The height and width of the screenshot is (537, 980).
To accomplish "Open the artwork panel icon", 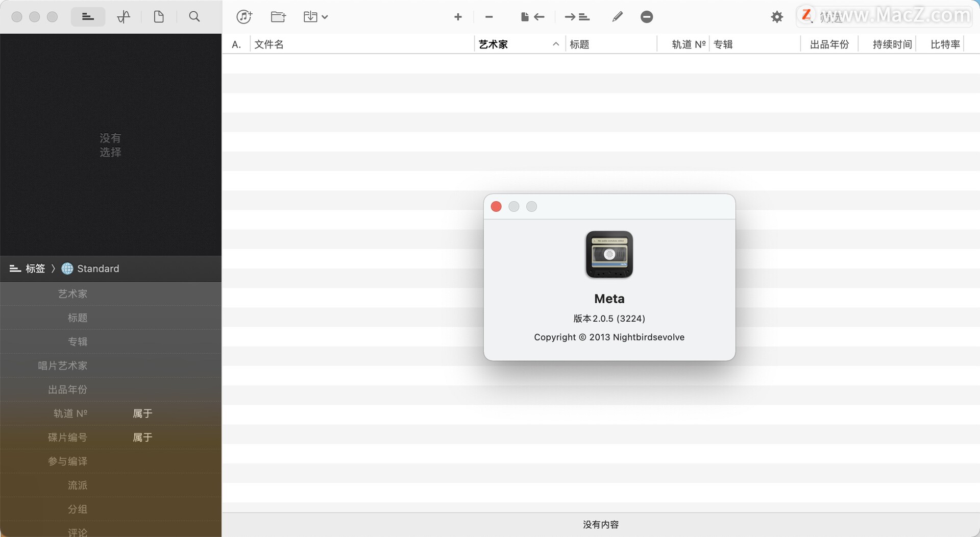I will pos(124,17).
